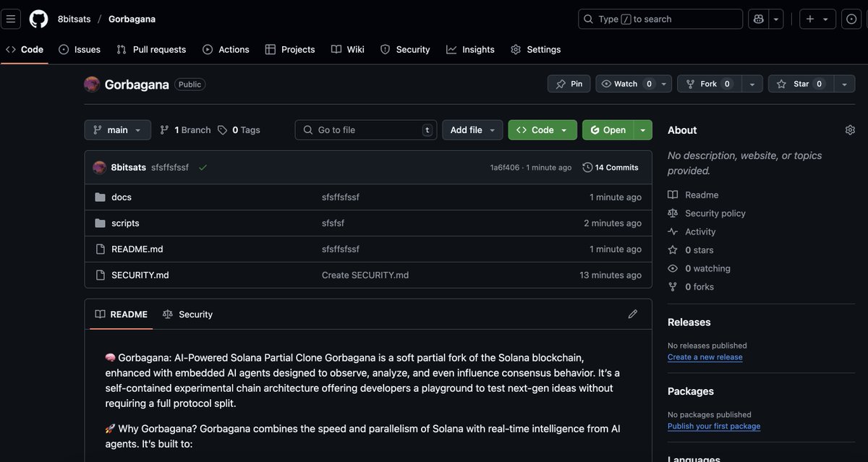The height and width of the screenshot is (462, 868).
Task: Open the README.md file
Action: pos(137,249)
